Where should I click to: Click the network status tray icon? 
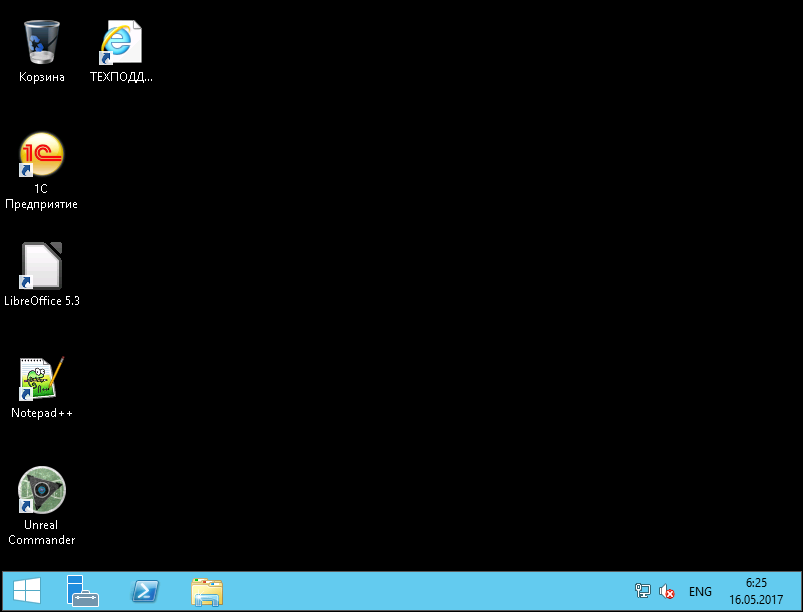[x=642, y=591]
